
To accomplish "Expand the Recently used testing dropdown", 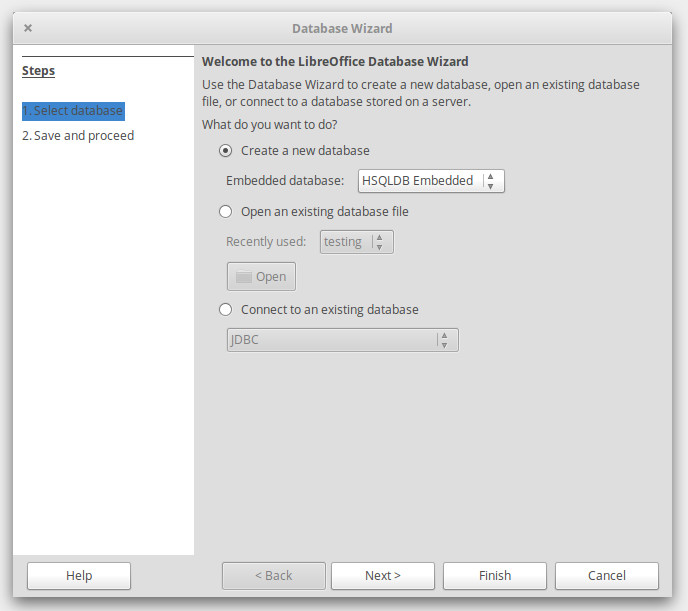I will 356,241.
